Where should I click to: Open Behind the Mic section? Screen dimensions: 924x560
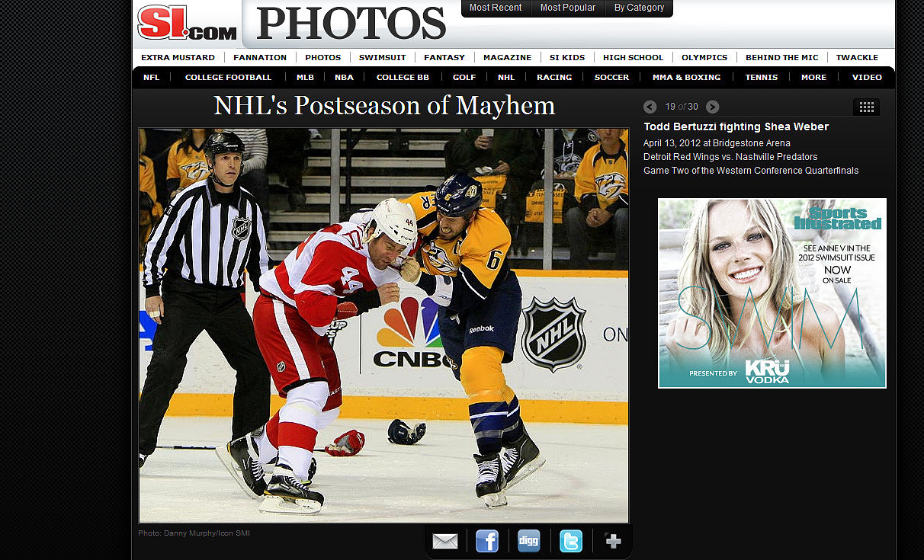(782, 57)
